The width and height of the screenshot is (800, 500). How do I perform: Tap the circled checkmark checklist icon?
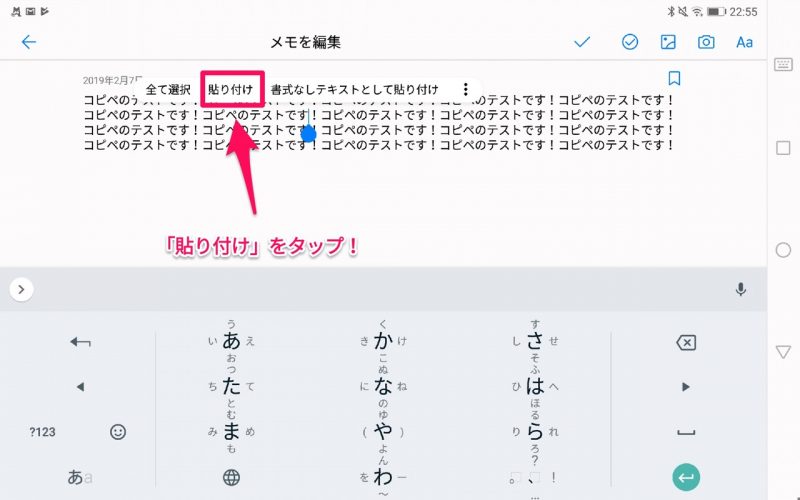click(630, 42)
